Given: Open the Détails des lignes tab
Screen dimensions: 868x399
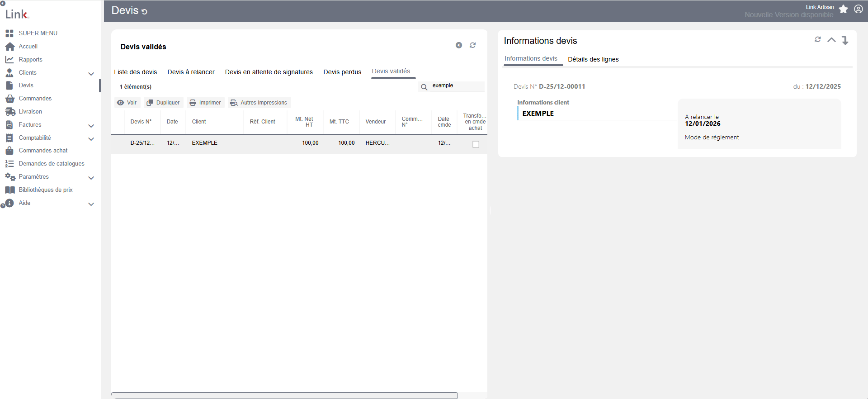Looking at the screenshot, I should pyautogui.click(x=593, y=59).
